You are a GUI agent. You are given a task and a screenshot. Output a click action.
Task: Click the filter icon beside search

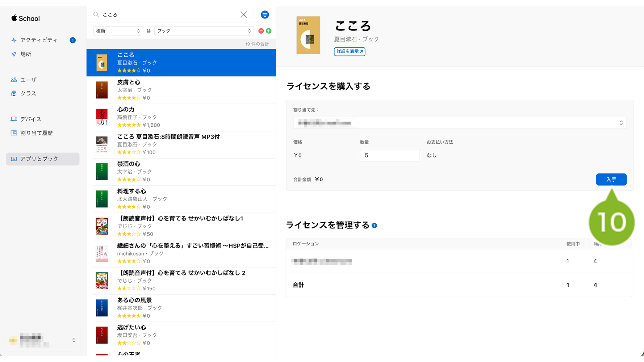click(265, 14)
